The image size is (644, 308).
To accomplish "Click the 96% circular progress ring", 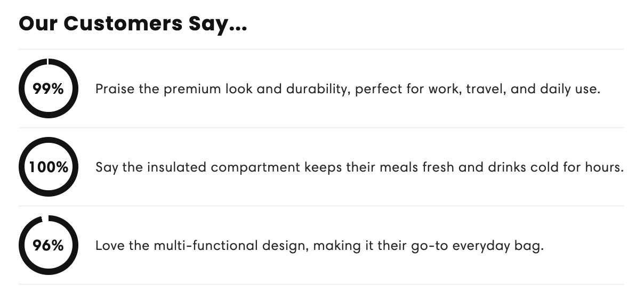I will click(49, 245).
